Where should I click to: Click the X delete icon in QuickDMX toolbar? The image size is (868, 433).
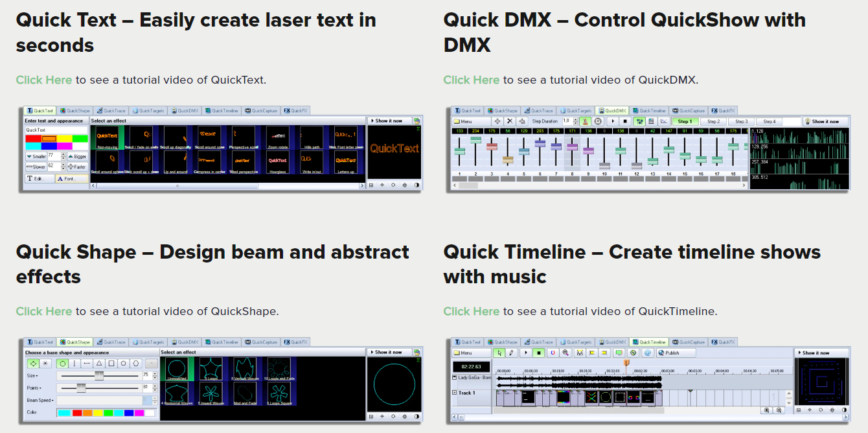510,121
